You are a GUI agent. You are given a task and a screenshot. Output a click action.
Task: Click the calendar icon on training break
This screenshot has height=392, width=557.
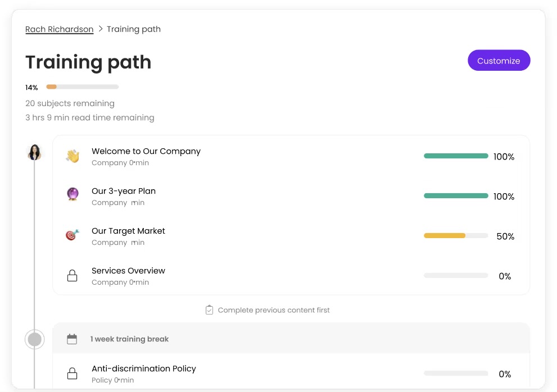click(x=72, y=339)
